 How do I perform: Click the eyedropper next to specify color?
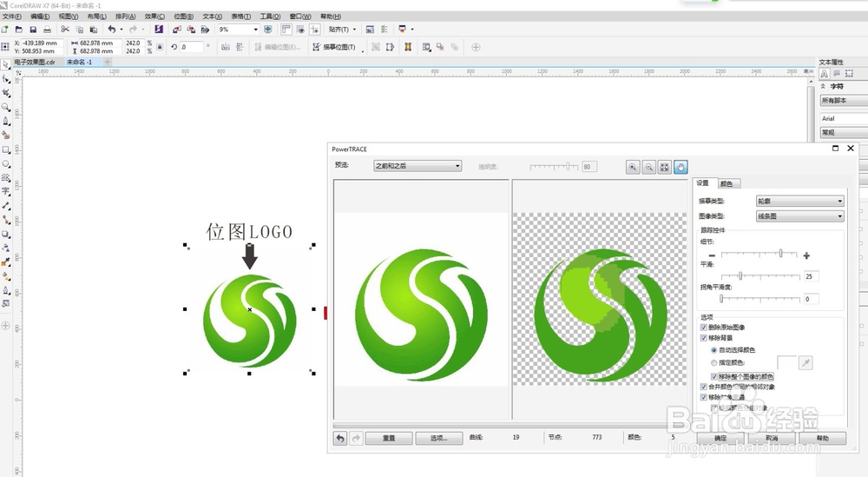click(806, 363)
